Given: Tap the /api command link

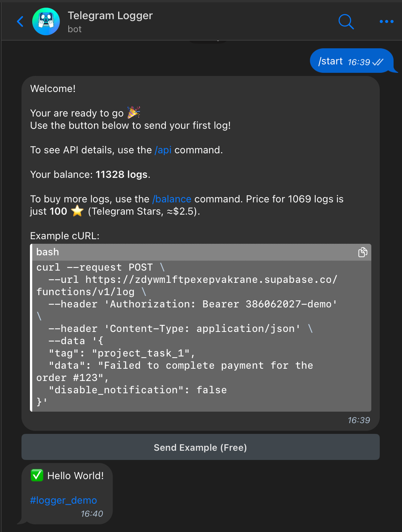Looking at the screenshot, I should coord(163,150).
